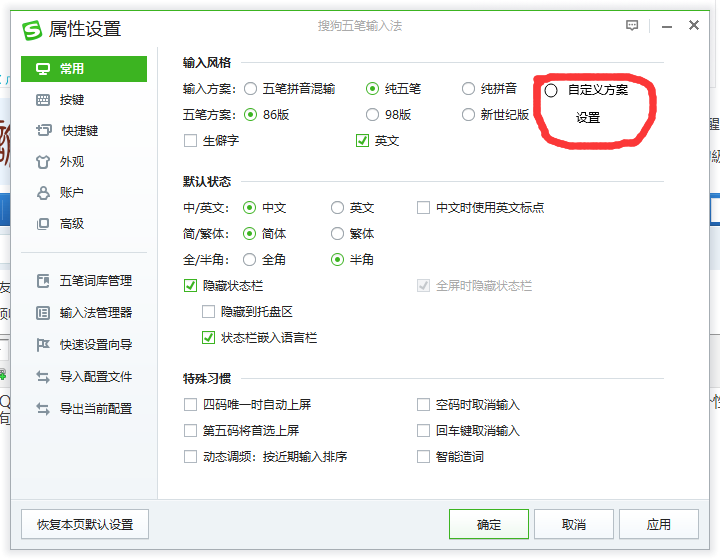Click the arrows icon beside 导入配置文件
This screenshot has width=720, height=560.
pos(43,377)
